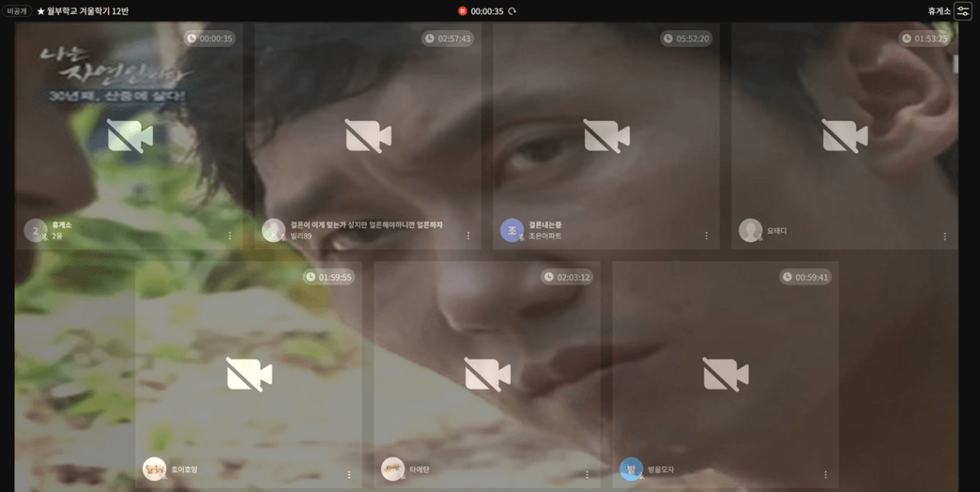Click the avatar of participant 타에탄

393,469
